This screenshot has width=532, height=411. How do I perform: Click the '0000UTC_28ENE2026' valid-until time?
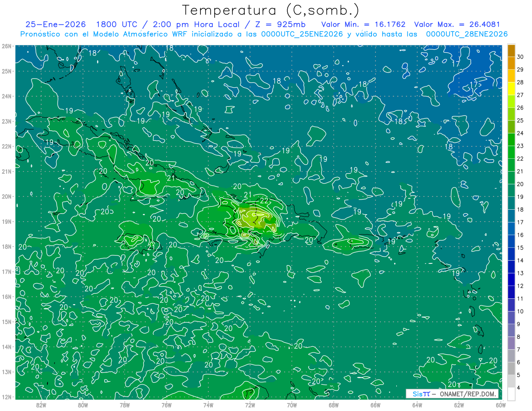(x=467, y=34)
